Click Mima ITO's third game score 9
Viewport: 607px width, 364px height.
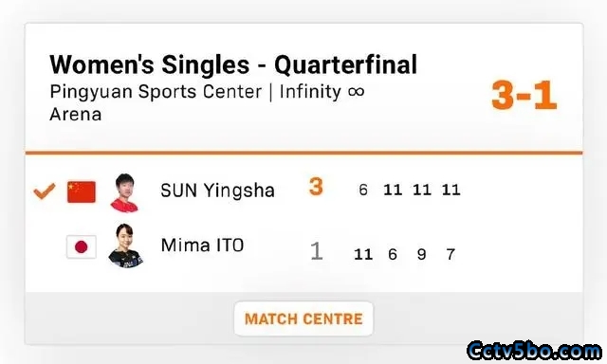click(421, 254)
